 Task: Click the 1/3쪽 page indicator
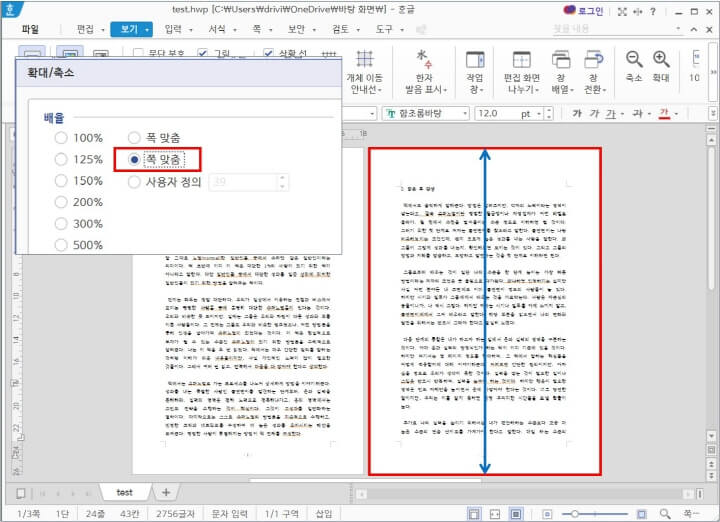pos(28,514)
